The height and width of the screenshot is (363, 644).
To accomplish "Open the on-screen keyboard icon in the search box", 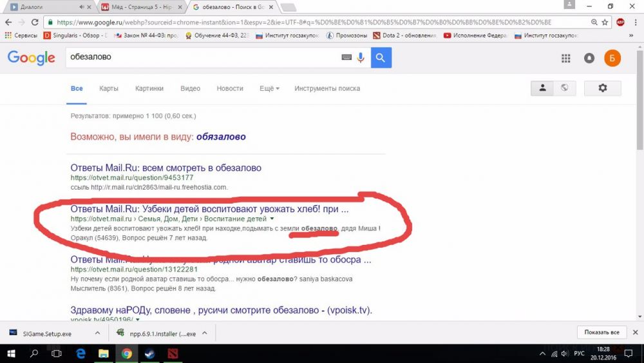I will coord(346,57).
